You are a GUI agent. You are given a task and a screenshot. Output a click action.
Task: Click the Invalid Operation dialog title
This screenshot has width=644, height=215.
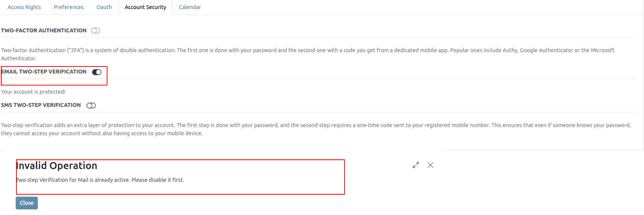57,166
